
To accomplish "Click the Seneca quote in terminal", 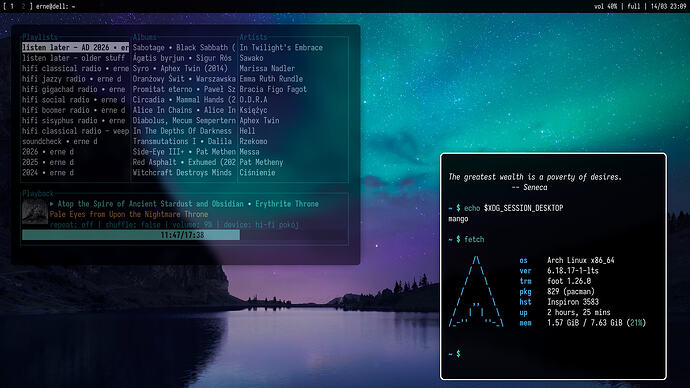I will coord(535,182).
